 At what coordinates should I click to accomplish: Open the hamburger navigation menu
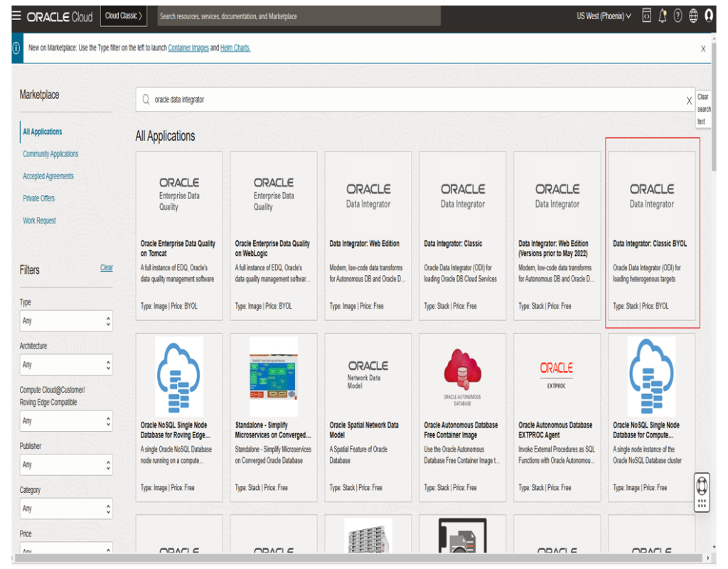pyautogui.click(x=16, y=16)
